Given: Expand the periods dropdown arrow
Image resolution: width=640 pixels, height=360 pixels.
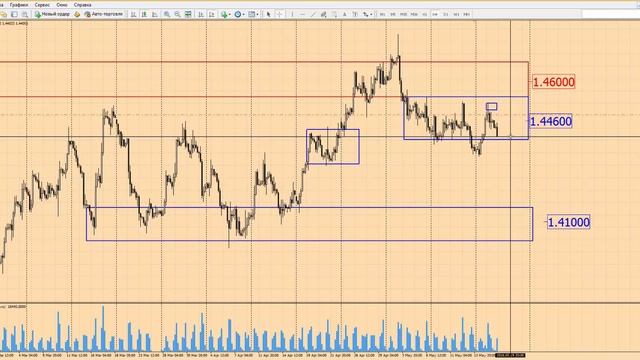Looking at the screenshot, I should pyautogui.click(x=244, y=15).
